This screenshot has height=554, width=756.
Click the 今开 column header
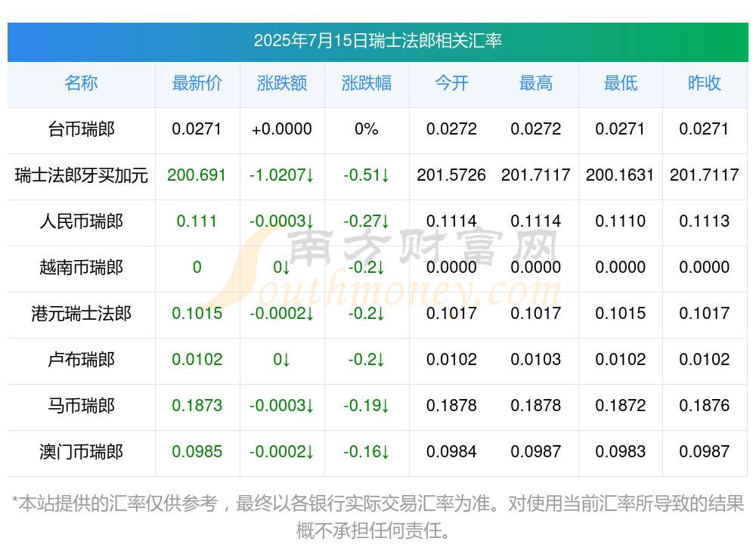click(451, 83)
